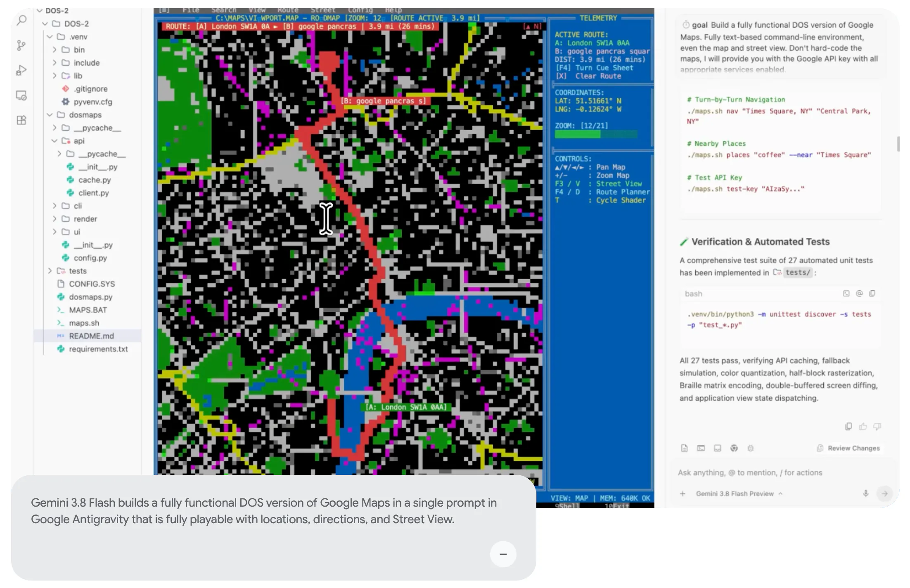Expand the bin folder
This screenshot has height=588, width=910.
click(x=55, y=50)
